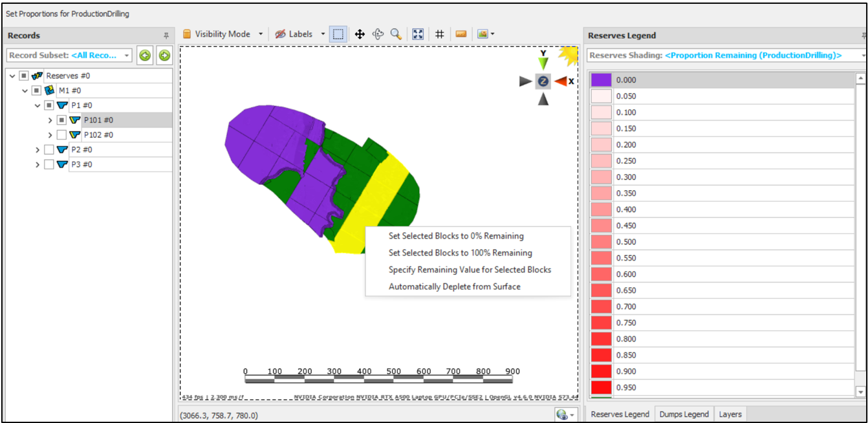The width and height of the screenshot is (868, 423).
Task: Switch to the Dumps Legend tab
Action: [684, 414]
